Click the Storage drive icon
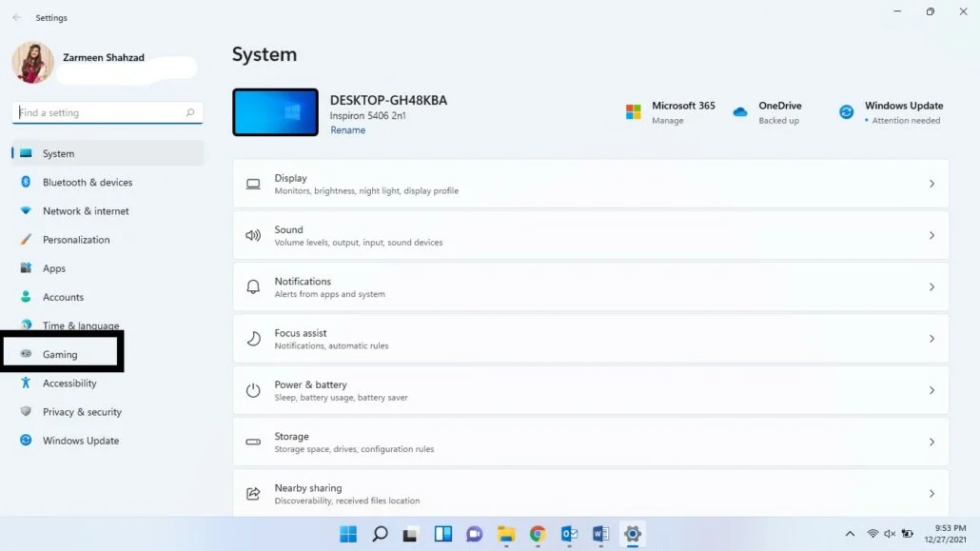The image size is (980, 551). coord(253,443)
